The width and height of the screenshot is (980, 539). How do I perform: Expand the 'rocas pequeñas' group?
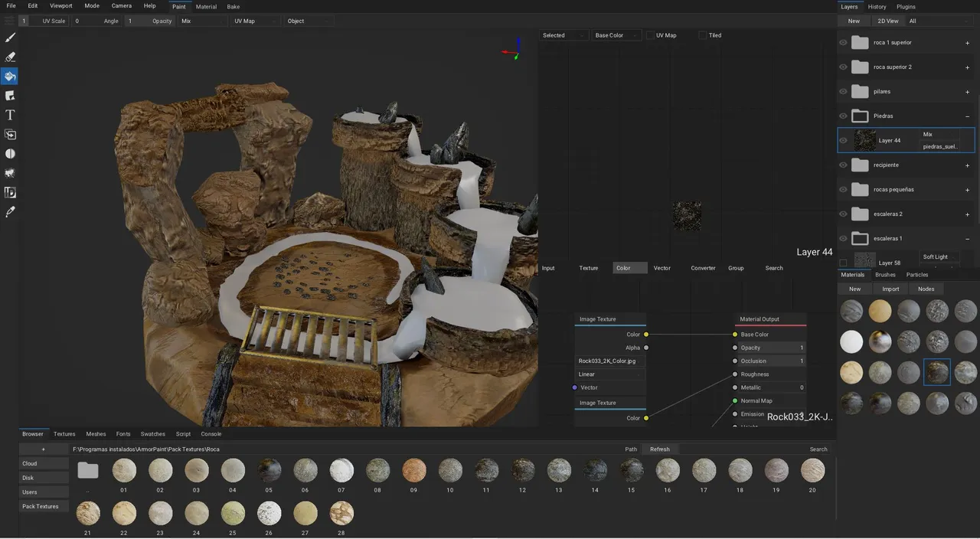pyautogui.click(x=968, y=190)
